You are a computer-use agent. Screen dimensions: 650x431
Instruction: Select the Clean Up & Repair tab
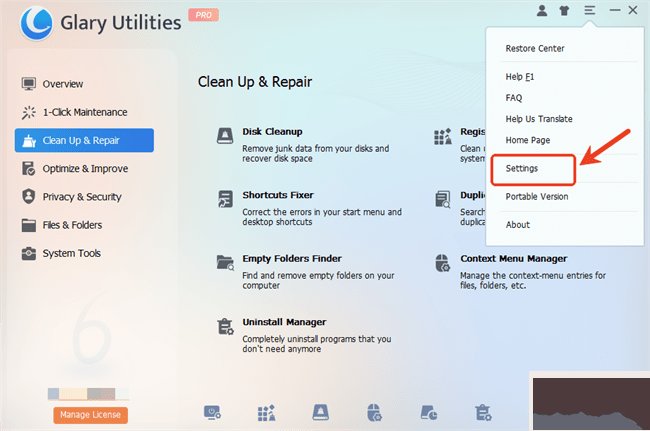(x=84, y=140)
